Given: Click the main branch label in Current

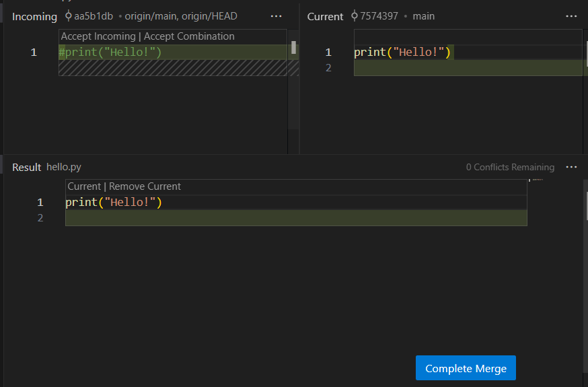Looking at the screenshot, I should (423, 16).
